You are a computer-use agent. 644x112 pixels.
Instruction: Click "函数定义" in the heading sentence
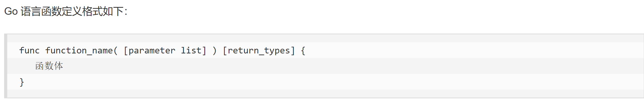point(61,11)
